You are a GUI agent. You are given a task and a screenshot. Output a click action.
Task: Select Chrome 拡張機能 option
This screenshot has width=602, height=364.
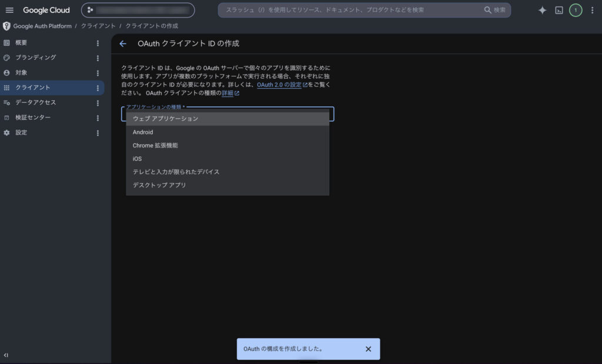(228, 146)
